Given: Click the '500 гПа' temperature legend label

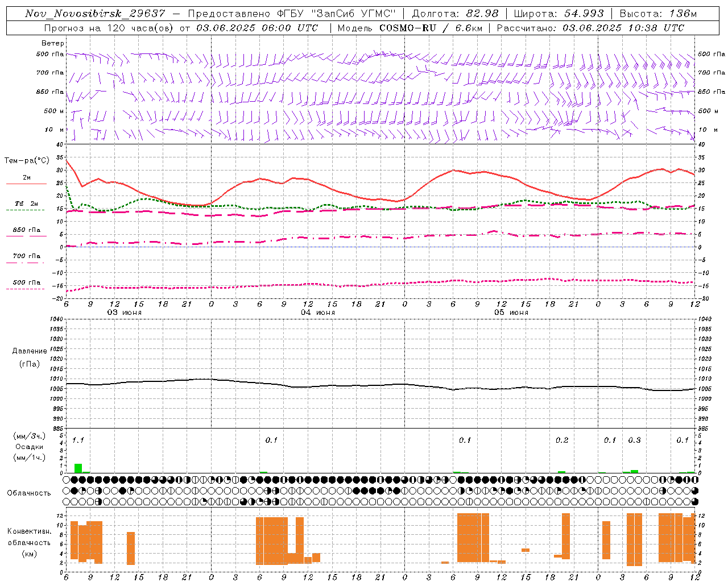Looking at the screenshot, I should pyautogui.click(x=27, y=282).
